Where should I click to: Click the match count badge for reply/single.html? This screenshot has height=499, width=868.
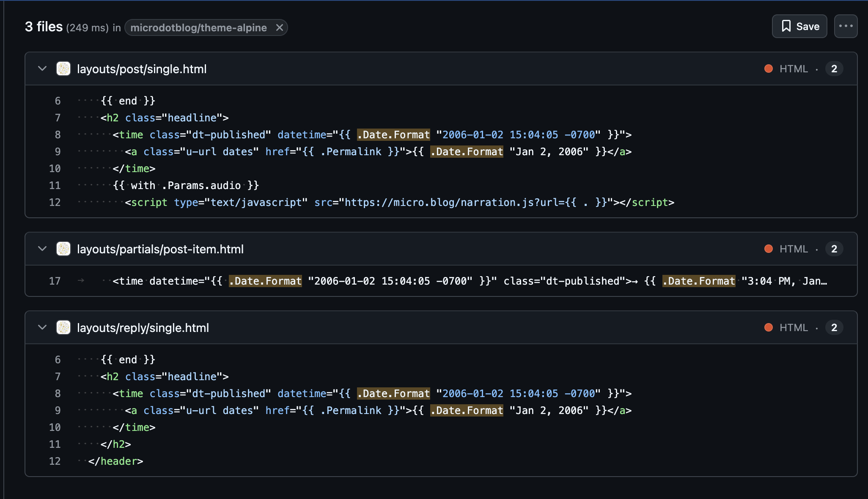pos(834,327)
